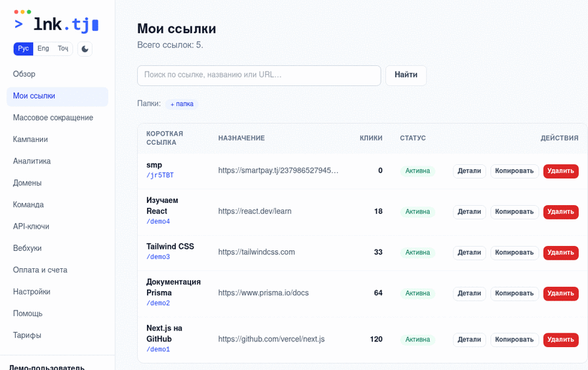Click the КЛИКИ column header
The image size is (588, 370).
tap(371, 138)
